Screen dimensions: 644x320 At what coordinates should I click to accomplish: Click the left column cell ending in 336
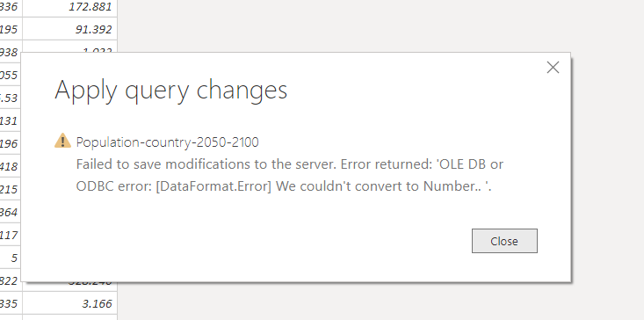[11, 6]
